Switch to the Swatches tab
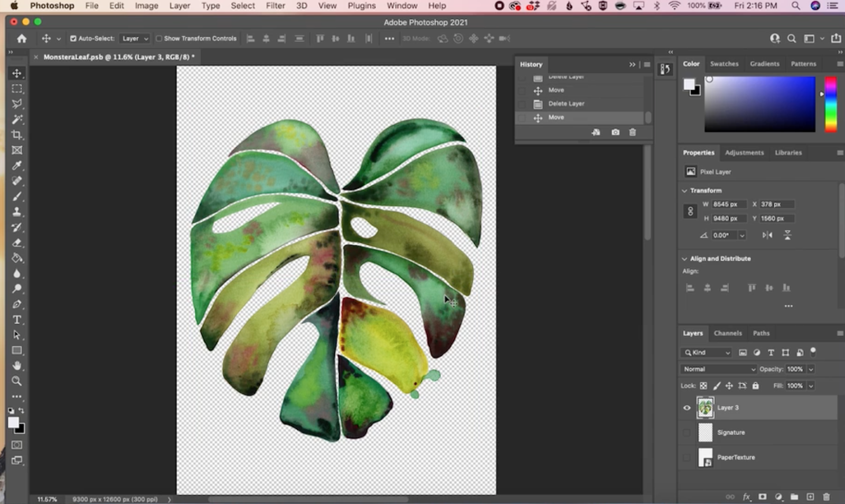845x504 pixels. (x=724, y=63)
